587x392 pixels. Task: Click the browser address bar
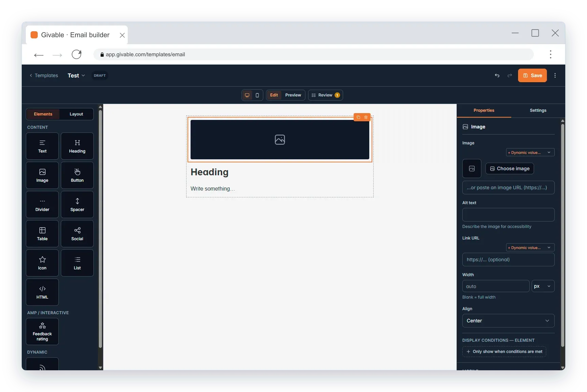pyautogui.click(x=313, y=54)
